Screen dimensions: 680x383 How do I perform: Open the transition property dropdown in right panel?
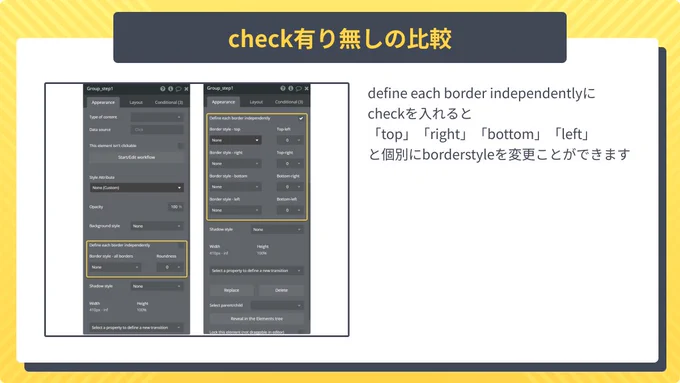[x=257, y=271]
